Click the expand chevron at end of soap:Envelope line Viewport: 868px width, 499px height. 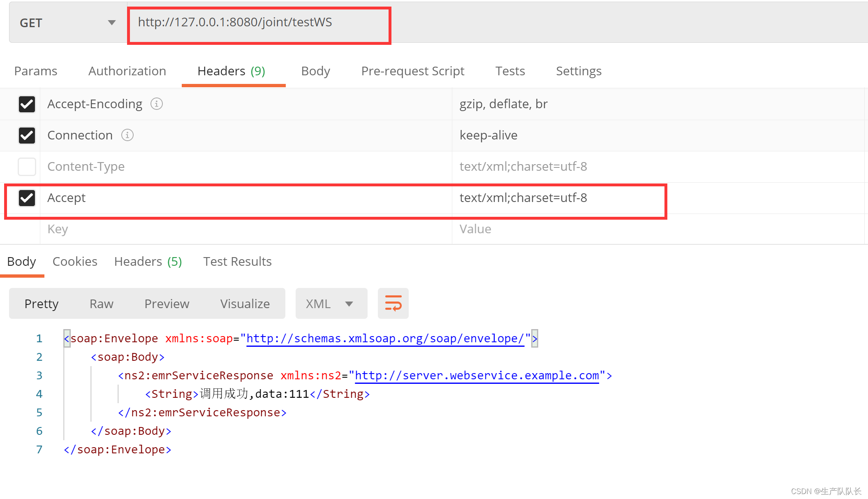pos(535,338)
